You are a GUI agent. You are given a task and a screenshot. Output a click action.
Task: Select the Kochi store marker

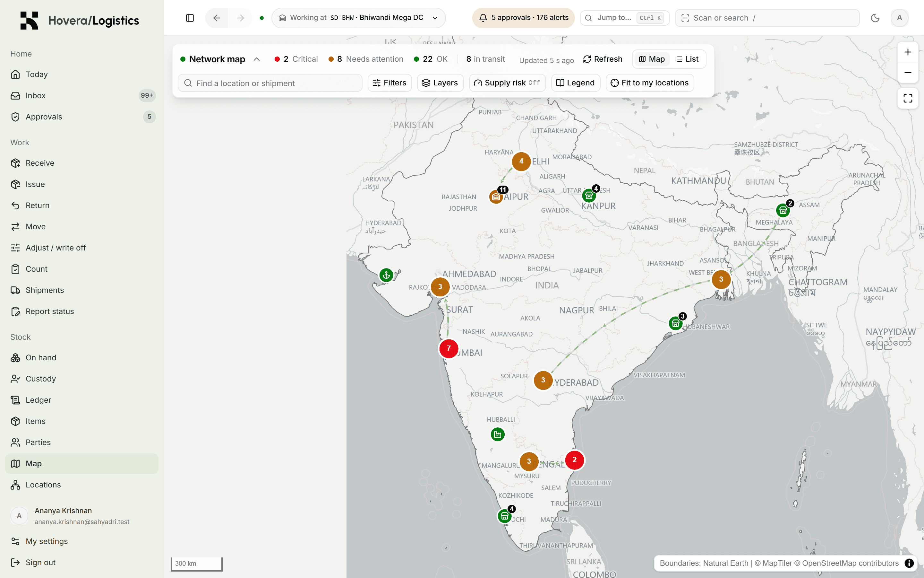(x=504, y=516)
